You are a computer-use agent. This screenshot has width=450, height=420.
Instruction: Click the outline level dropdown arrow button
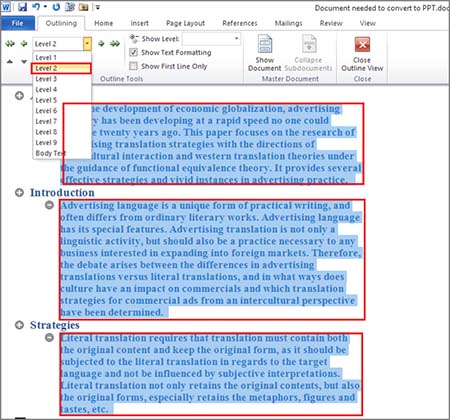pos(87,44)
